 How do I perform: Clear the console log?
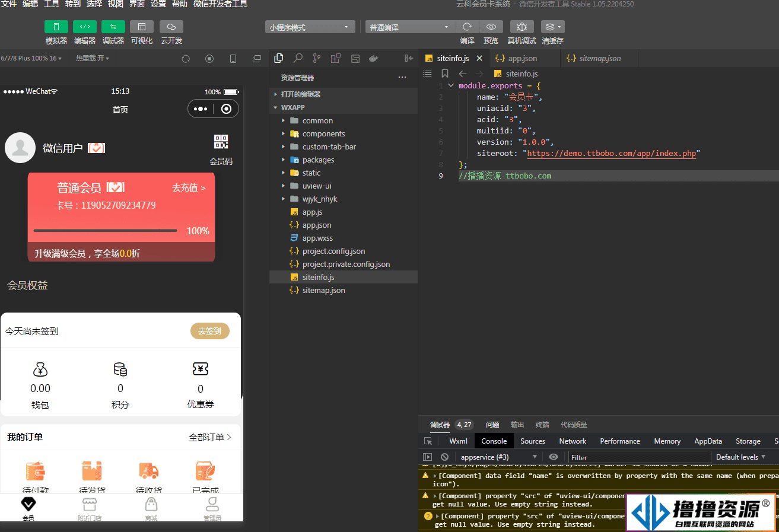click(x=444, y=457)
